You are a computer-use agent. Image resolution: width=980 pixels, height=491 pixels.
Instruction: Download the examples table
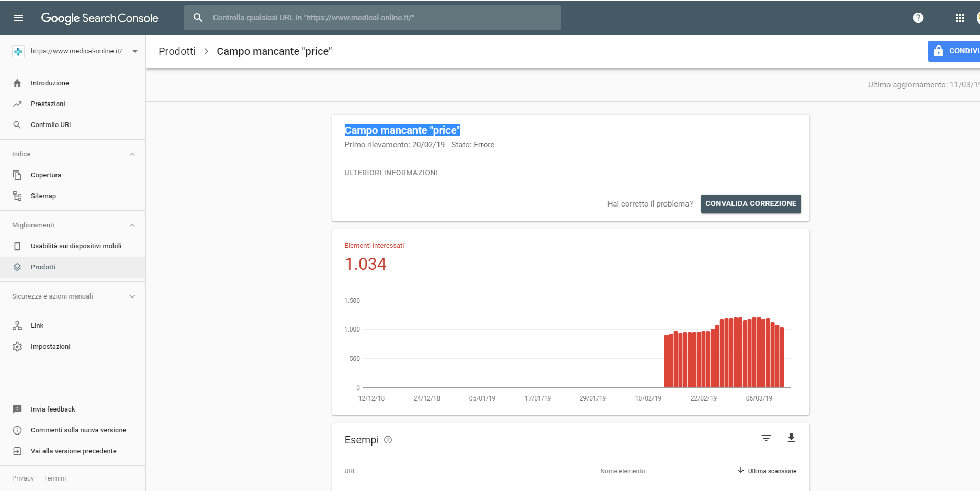click(x=791, y=438)
